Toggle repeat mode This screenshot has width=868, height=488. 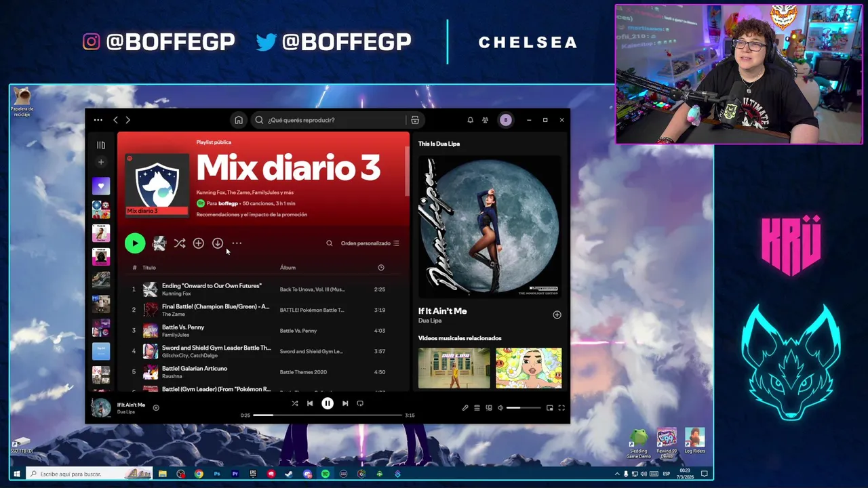tap(360, 403)
